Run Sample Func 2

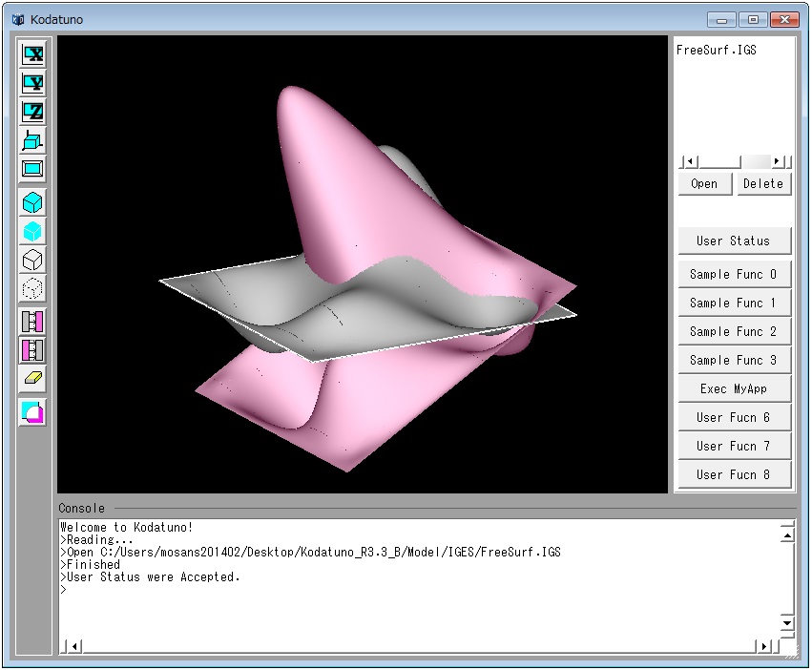coord(733,332)
